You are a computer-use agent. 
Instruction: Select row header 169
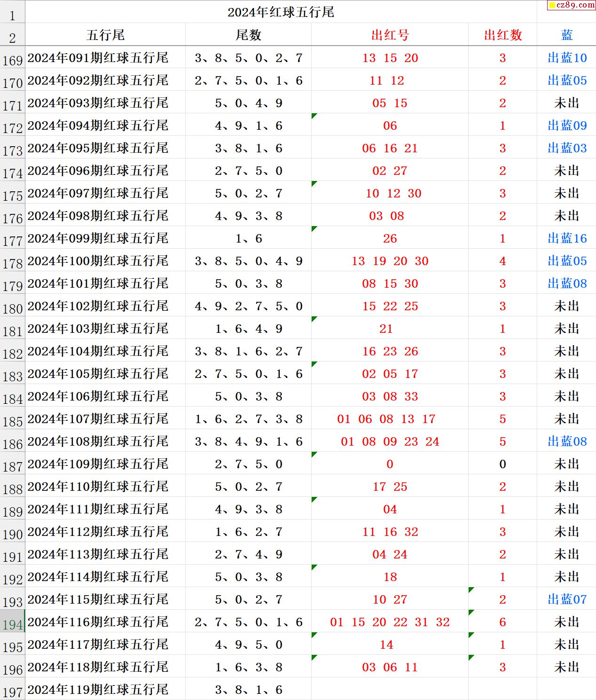point(12,58)
